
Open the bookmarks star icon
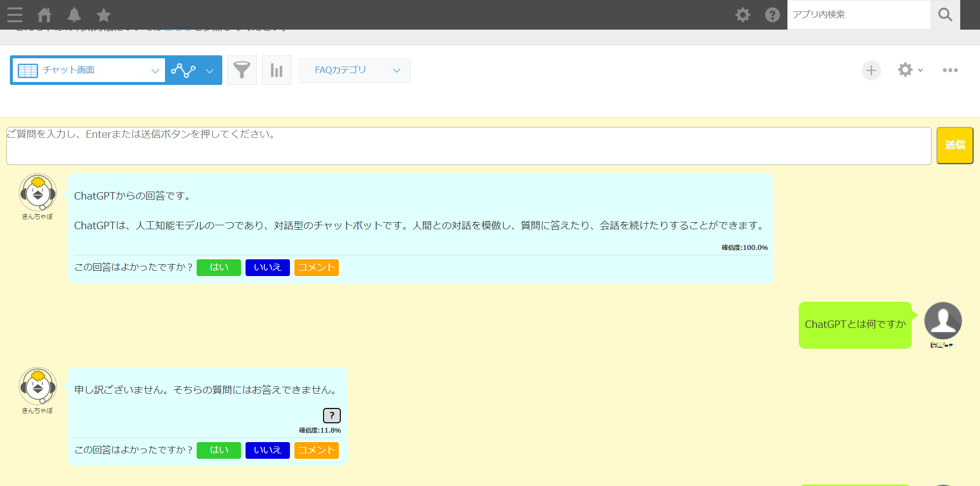104,15
